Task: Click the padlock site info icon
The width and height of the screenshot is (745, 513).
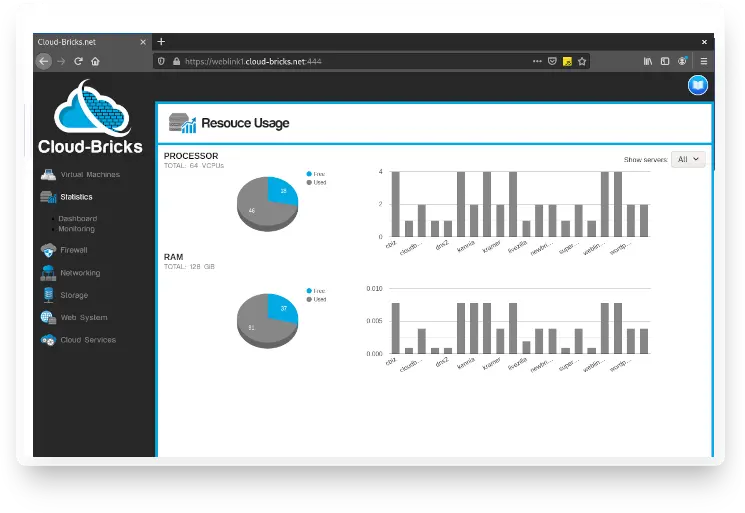Action: pos(176,61)
